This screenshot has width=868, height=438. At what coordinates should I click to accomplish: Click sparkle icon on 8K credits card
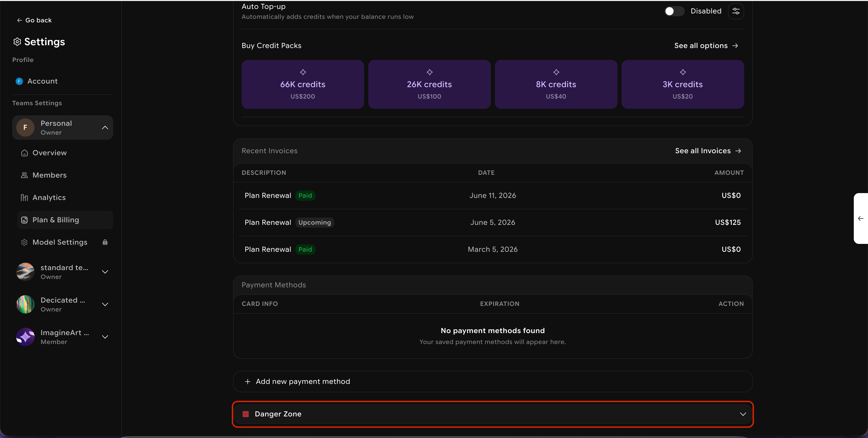pyautogui.click(x=556, y=72)
